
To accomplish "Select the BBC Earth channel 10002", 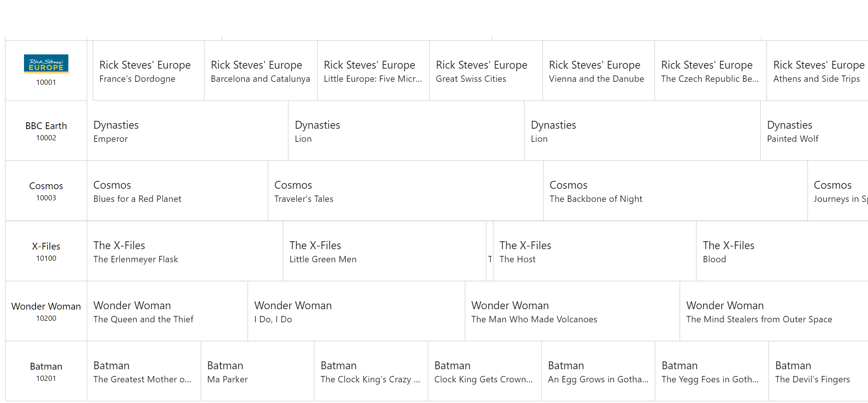I will pyautogui.click(x=46, y=131).
